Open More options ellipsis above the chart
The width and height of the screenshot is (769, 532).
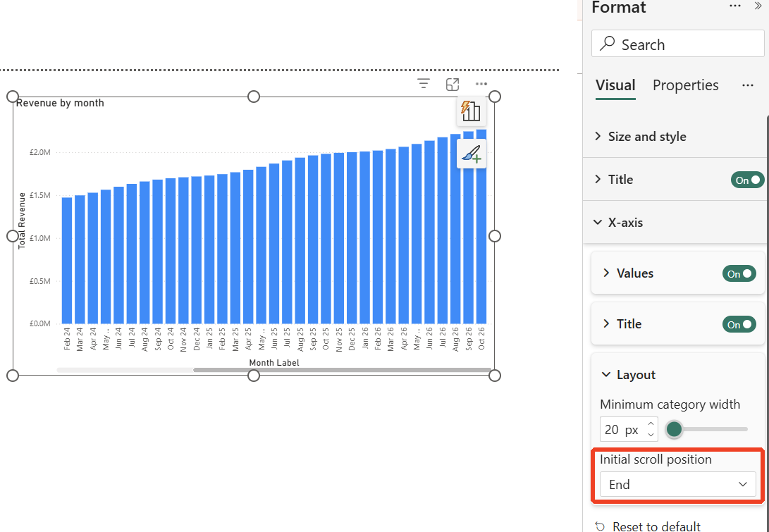pyautogui.click(x=481, y=85)
